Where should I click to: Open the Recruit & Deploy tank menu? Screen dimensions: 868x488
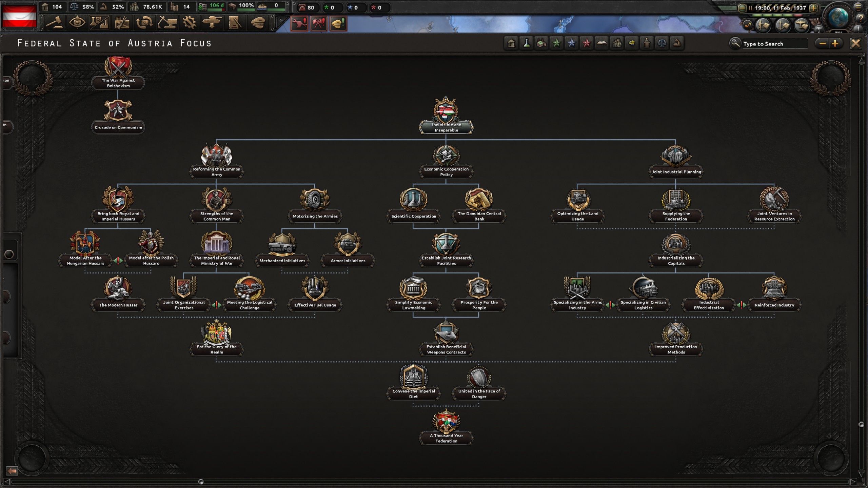(x=212, y=23)
